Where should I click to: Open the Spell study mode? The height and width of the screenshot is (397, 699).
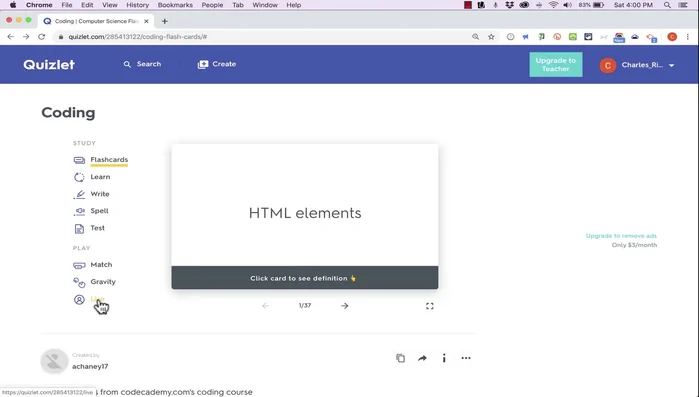(99, 211)
